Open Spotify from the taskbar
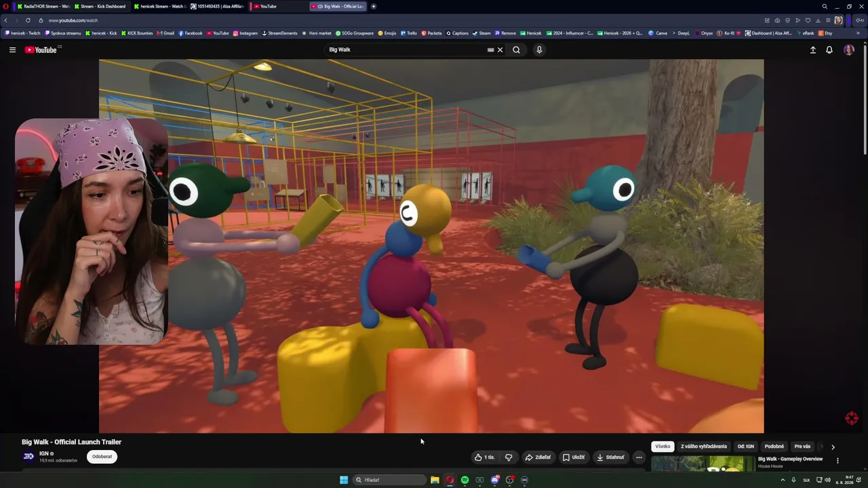This screenshot has width=868, height=488. point(465,480)
